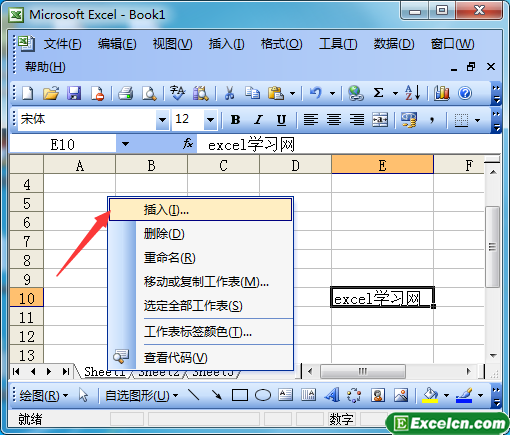Apply yellow Fill Color bucket
The width and height of the screenshot is (510, 435).
click(430, 395)
